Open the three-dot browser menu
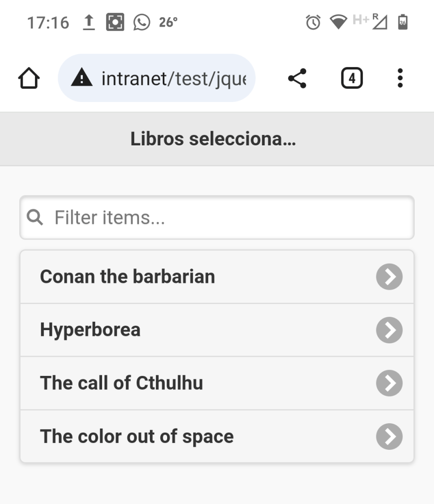434x504 pixels. click(400, 78)
